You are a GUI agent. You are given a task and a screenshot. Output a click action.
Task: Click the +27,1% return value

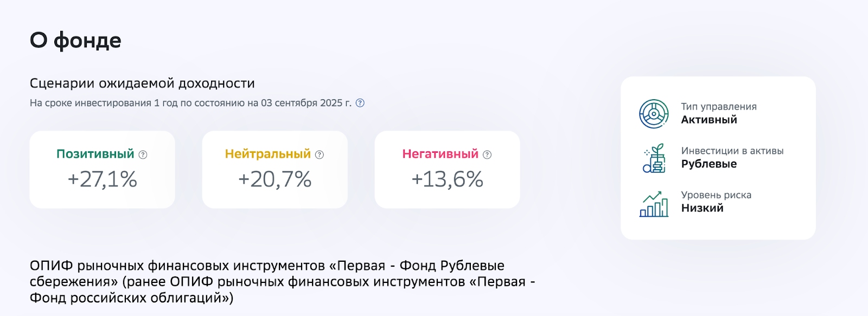point(103,179)
